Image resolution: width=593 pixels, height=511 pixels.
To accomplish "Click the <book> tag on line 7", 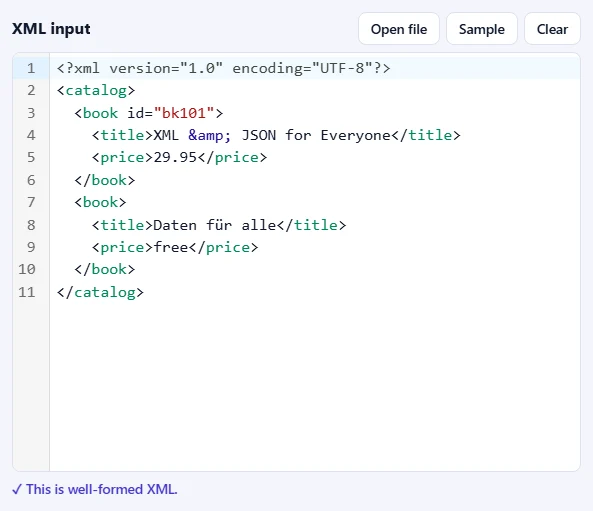I will click(100, 202).
